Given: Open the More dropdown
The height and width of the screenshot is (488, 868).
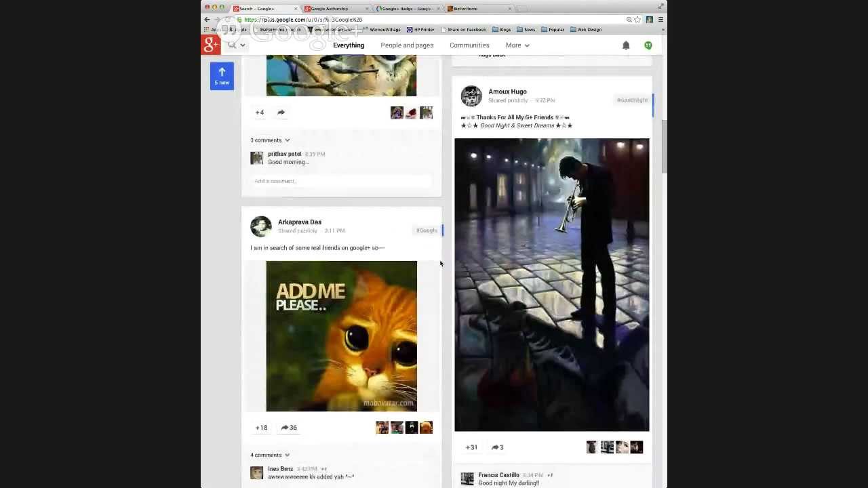Looking at the screenshot, I should 517,45.
